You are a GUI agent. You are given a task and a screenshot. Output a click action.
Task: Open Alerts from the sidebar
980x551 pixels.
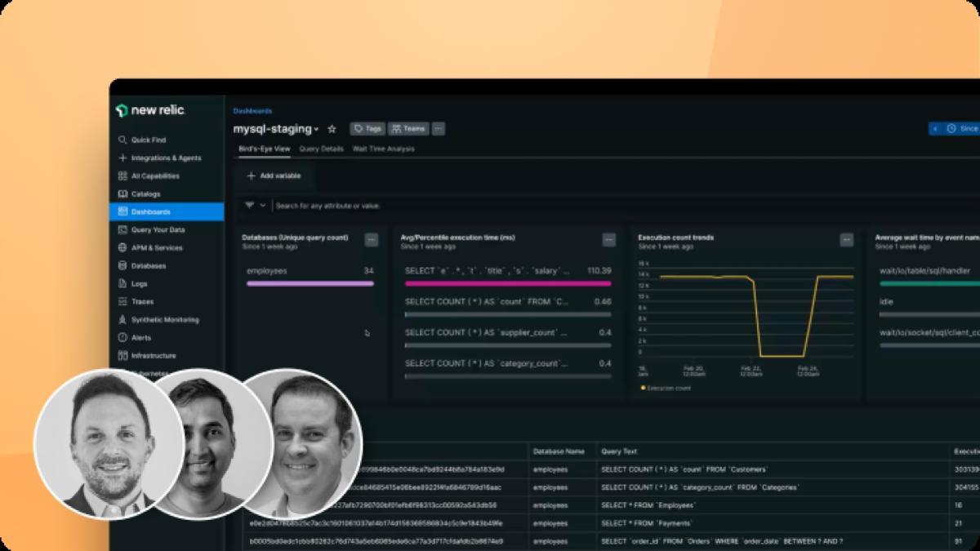tap(140, 337)
